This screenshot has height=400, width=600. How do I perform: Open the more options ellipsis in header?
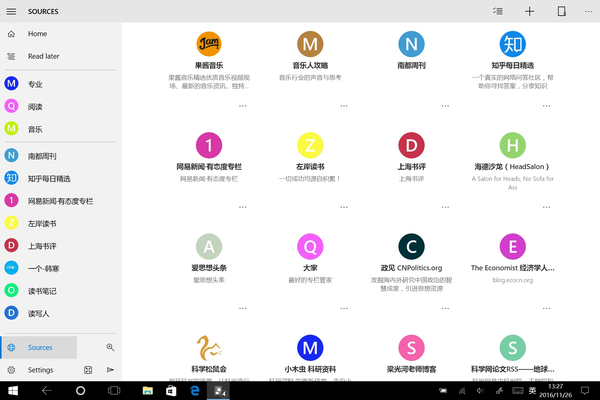[589, 11]
